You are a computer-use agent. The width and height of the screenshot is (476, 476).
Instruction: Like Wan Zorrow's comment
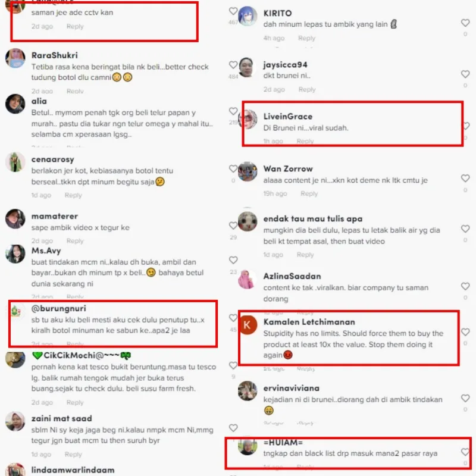(465, 178)
